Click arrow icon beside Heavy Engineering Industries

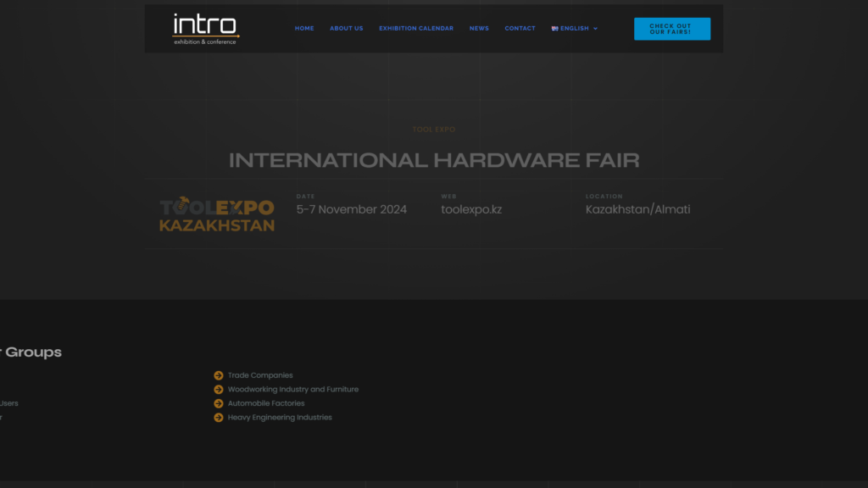click(219, 418)
